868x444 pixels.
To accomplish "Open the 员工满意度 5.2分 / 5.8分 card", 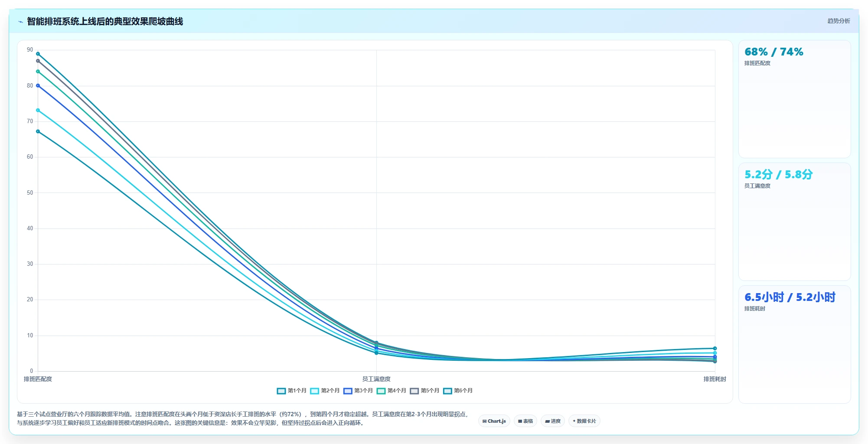I will point(794,222).
